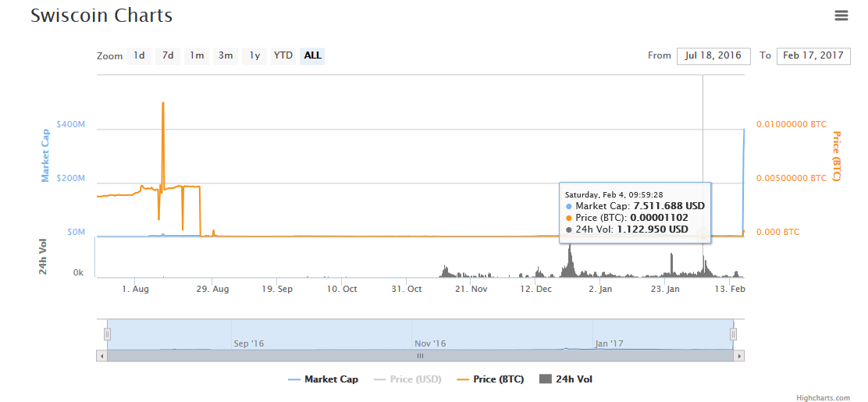This screenshot has height=402, width=868.
Task: Click the tooltip Market Cap value 7.511.688 USD
Action: pyautogui.click(x=669, y=206)
